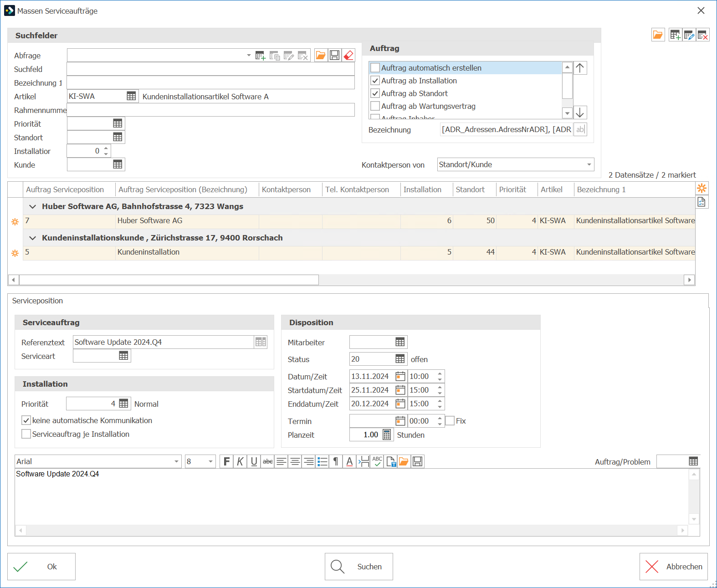717x588 pixels.
Task: Click the Suchen button
Action: click(359, 567)
